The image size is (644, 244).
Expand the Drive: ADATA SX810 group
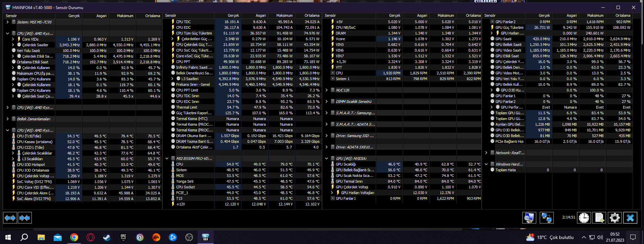(x=326, y=147)
